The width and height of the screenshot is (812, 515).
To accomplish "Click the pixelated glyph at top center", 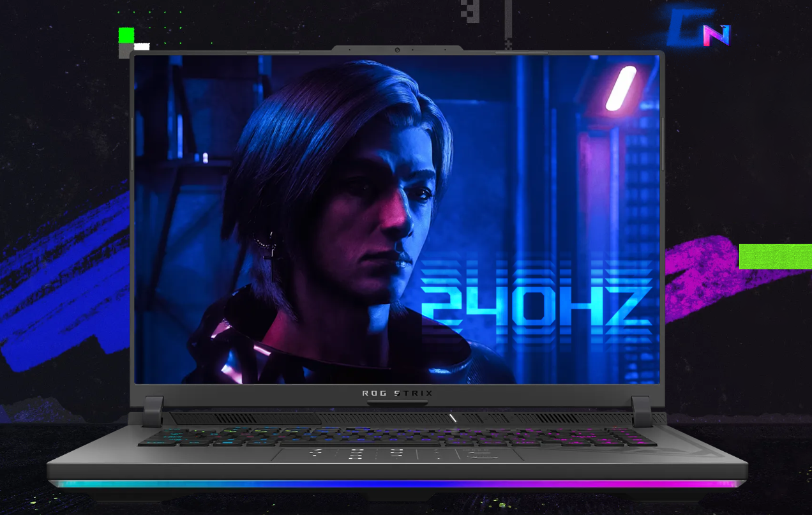I will coord(471,11).
